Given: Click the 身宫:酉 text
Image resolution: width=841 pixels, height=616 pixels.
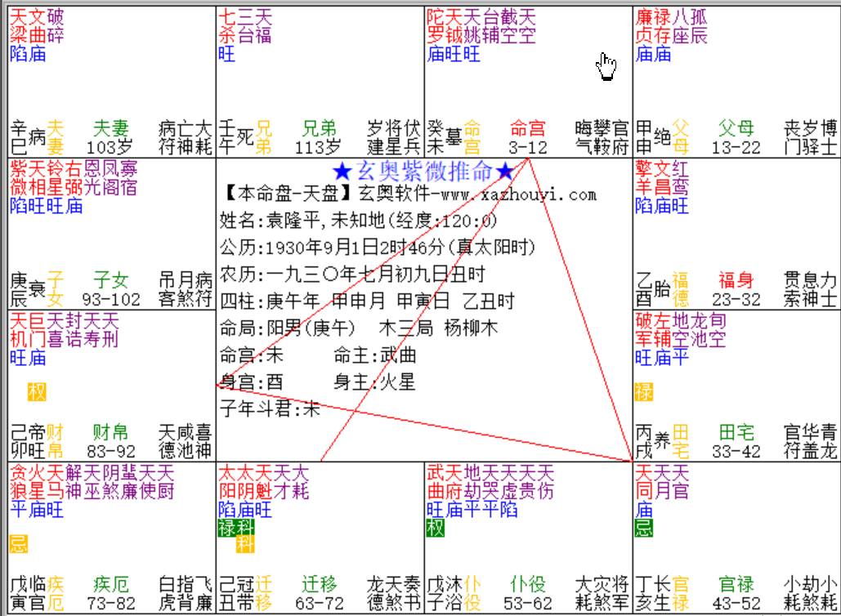Looking at the screenshot, I should (251, 382).
